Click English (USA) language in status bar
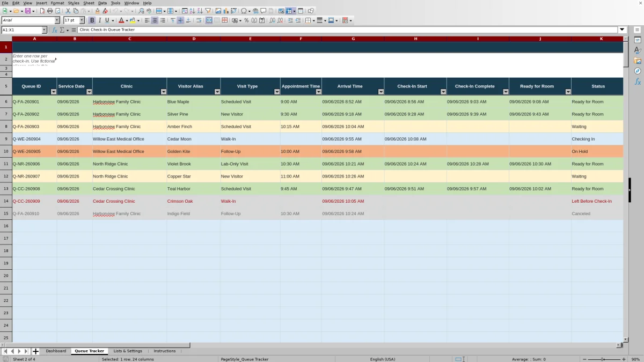The image size is (644, 362). pos(383,359)
